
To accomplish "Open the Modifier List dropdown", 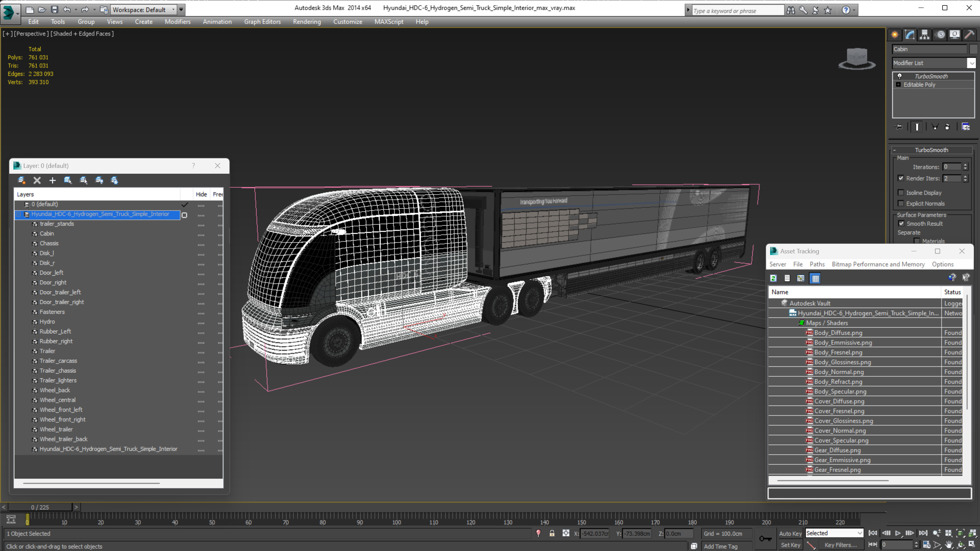I will click(x=972, y=63).
